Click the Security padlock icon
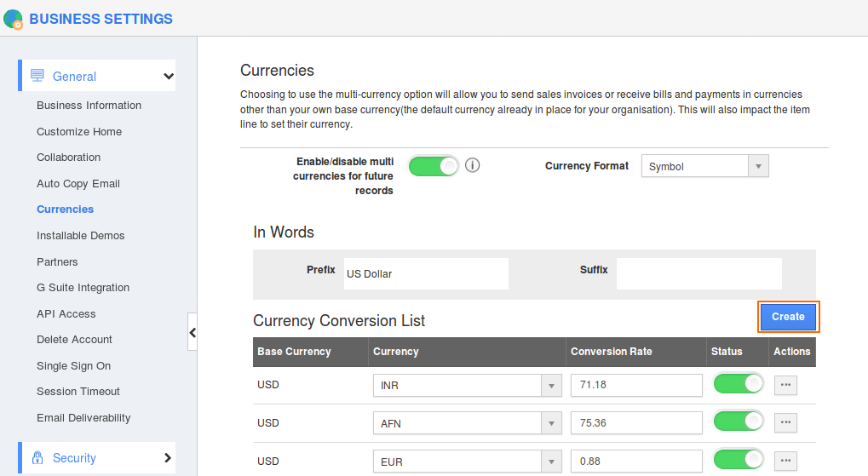The height and width of the screenshot is (476, 868). 37,457
